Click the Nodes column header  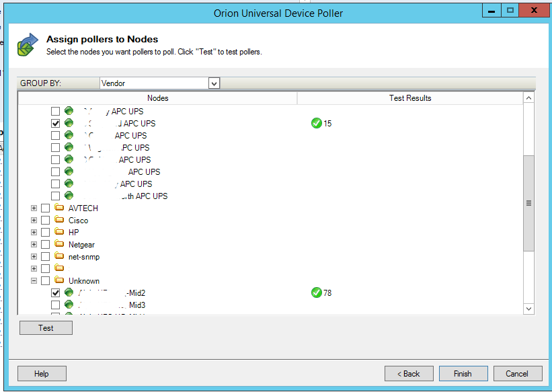point(157,98)
